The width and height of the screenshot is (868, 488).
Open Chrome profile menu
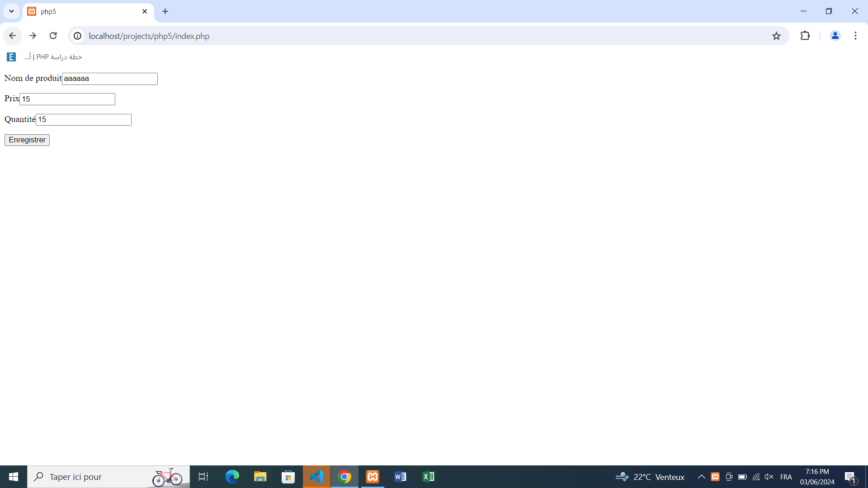click(835, 36)
